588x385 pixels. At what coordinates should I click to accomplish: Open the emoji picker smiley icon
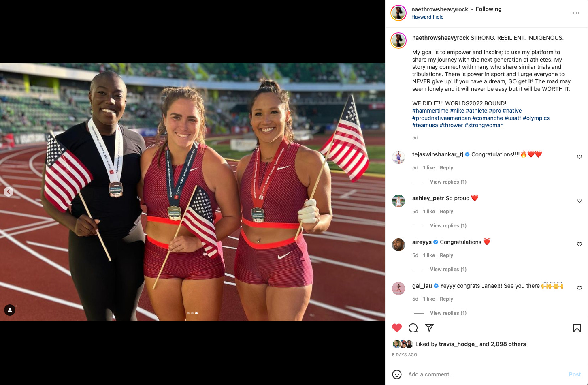tap(397, 374)
